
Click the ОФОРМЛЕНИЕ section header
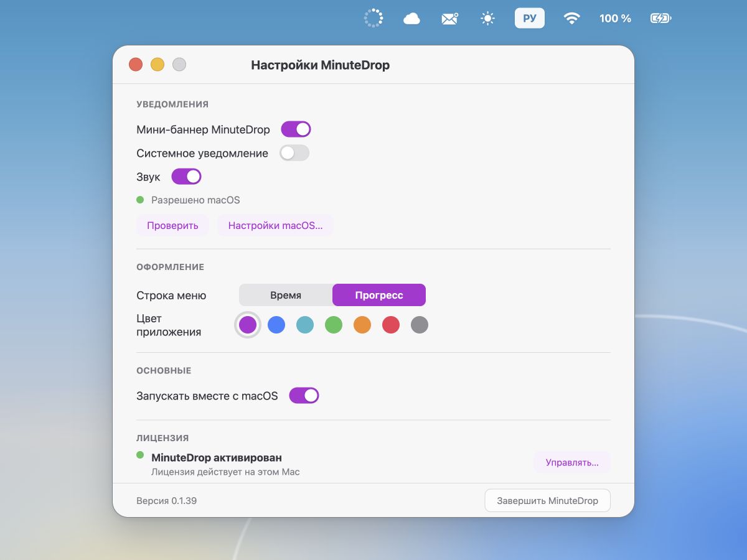[x=170, y=267]
